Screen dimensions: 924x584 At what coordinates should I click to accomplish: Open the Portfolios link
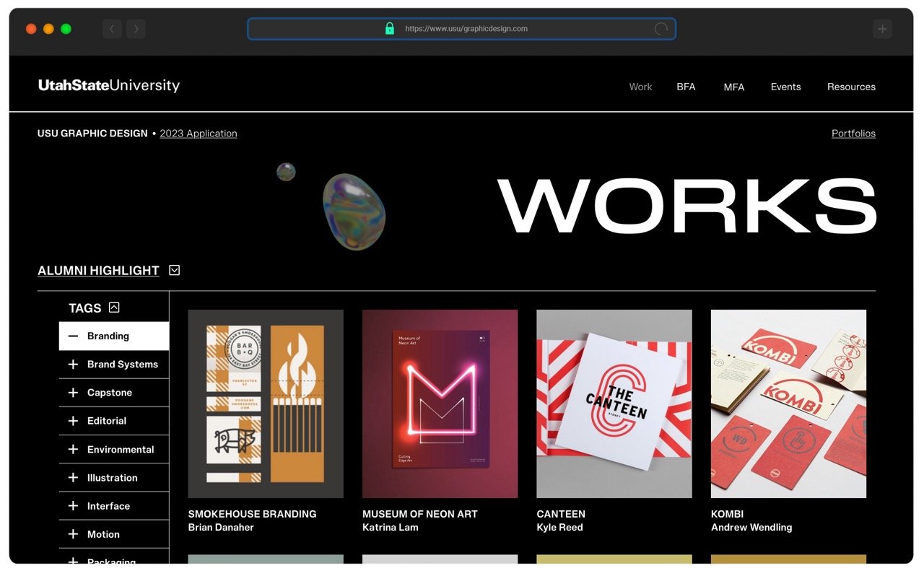[853, 134]
